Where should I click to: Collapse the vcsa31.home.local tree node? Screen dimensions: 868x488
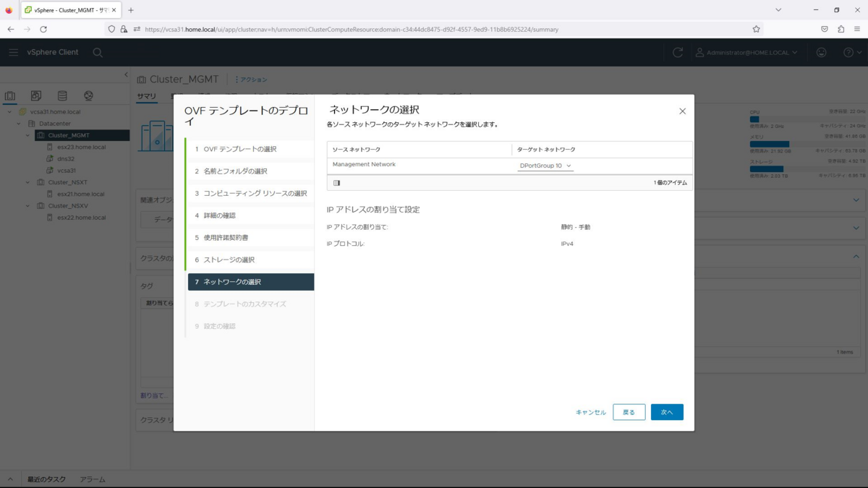pos(9,112)
